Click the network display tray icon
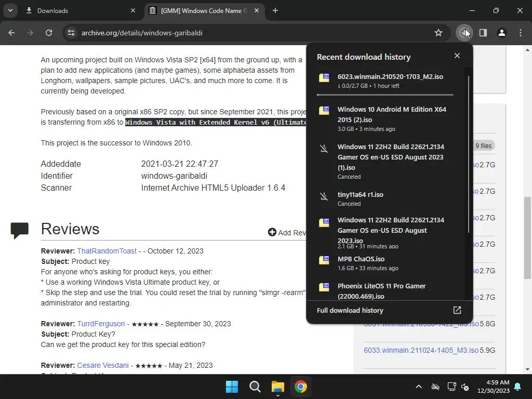532x399 pixels. coord(451,387)
